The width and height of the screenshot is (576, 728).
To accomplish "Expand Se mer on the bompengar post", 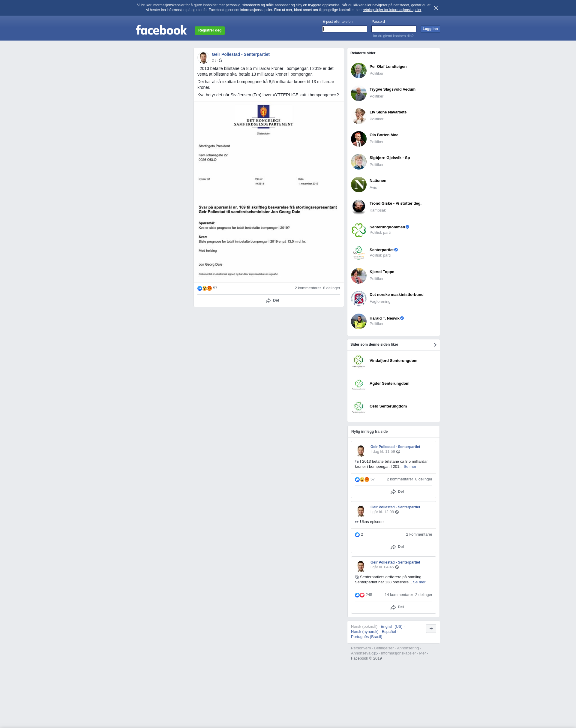I will point(410,467).
